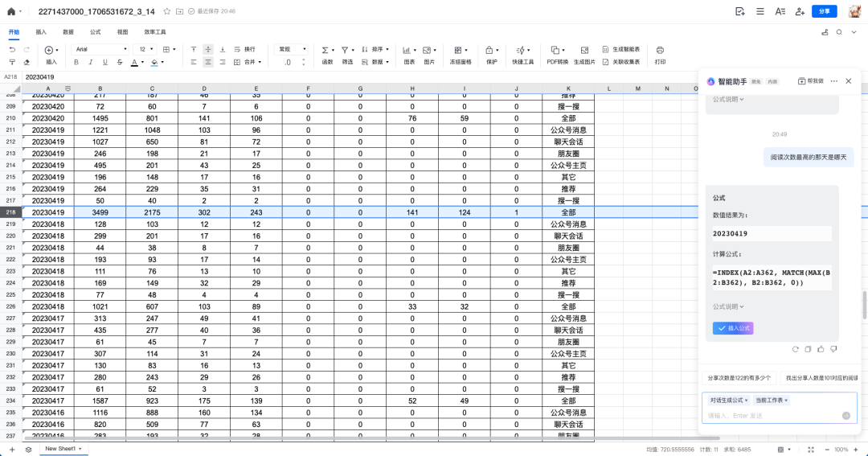
Task: Switch to the 开始 tab
Action: pyautogui.click(x=14, y=32)
